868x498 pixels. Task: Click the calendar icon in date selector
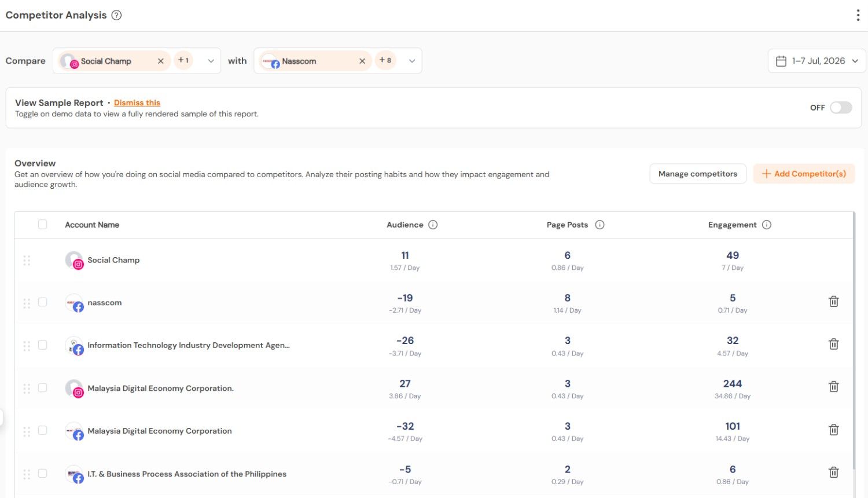(x=781, y=61)
